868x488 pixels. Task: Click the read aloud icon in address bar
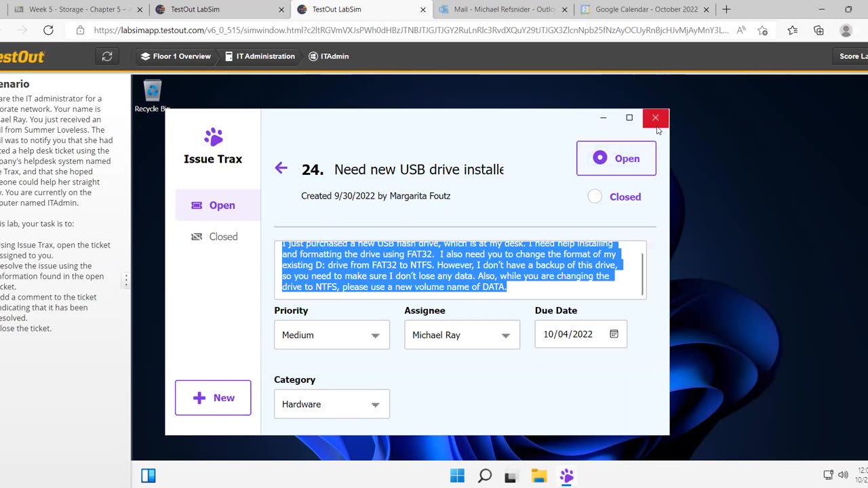[741, 30]
